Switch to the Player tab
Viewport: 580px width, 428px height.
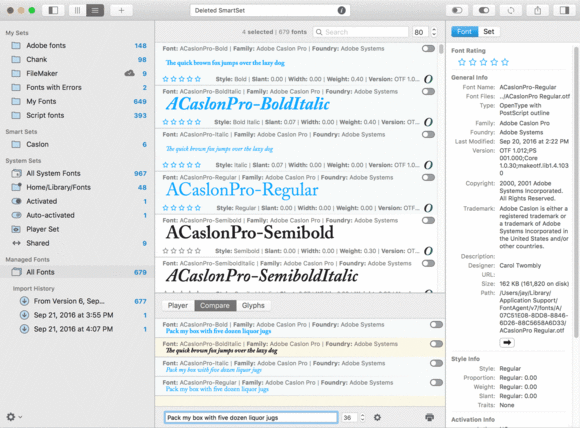coord(178,306)
